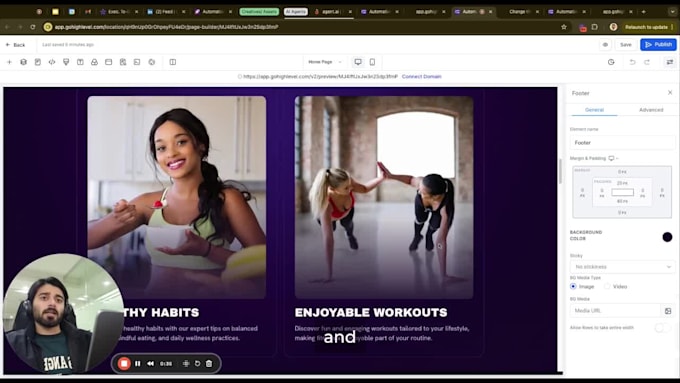The image size is (680, 383).
Task: Open the Background Color swatch
Action: (x=667, y=237)
